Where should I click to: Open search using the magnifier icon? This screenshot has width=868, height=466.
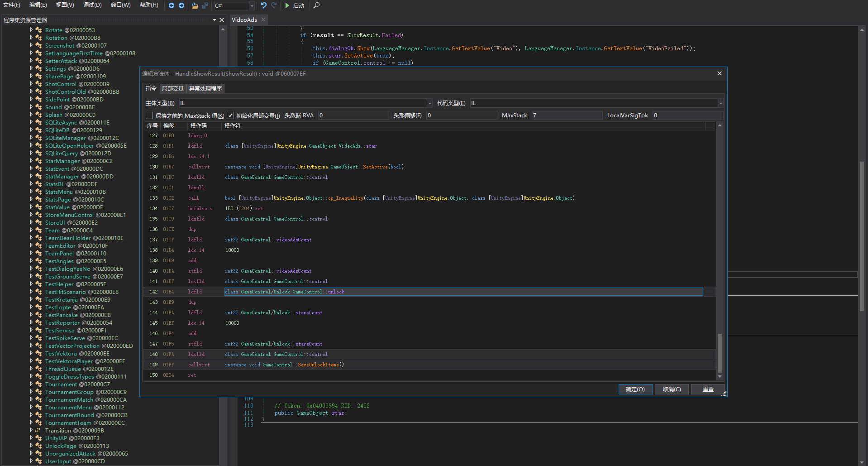point(316,5)
